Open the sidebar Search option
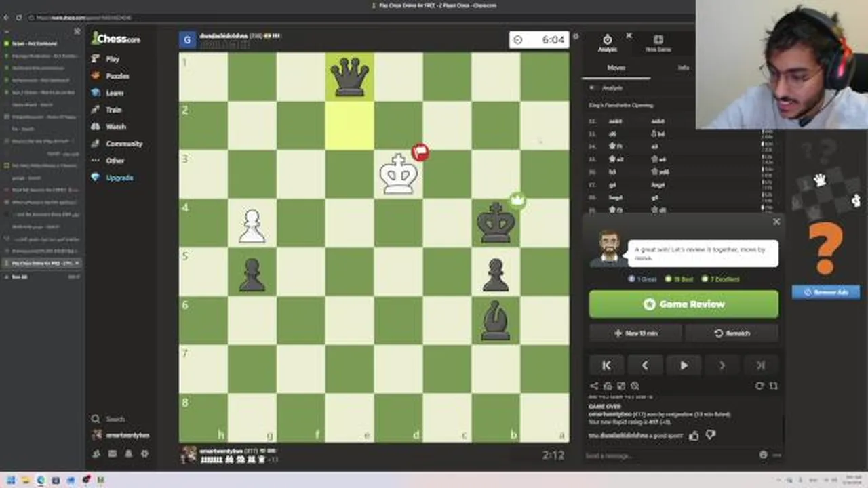Viewport: 868px width, 488px height. [x=108, y=419]
